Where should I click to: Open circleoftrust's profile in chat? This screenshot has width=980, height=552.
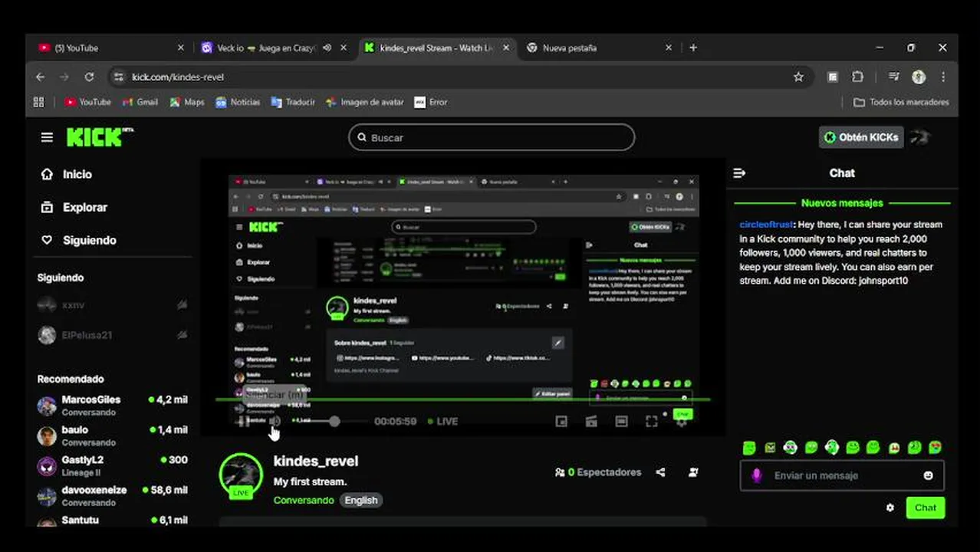(x=766, y=225)
